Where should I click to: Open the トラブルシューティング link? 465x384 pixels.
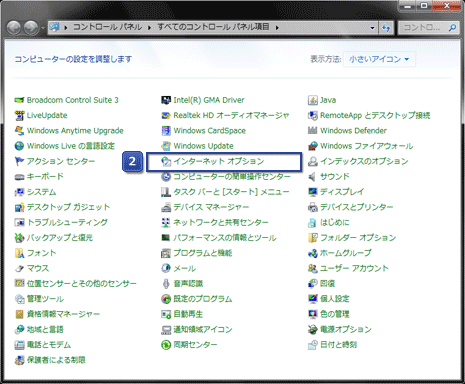[67, 222]
